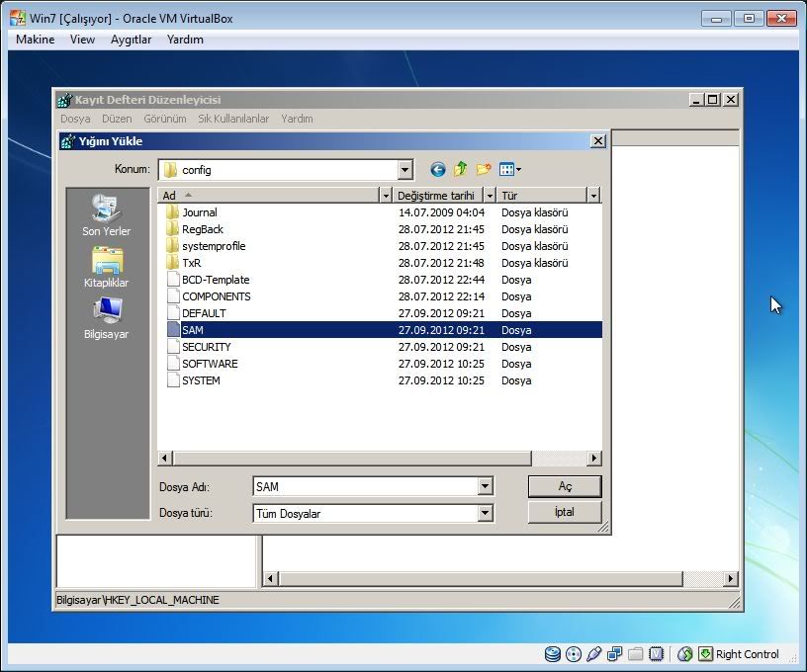Open the Makine menu
Image resolution: width=807 pixels, height=672 pixels.
pos(36,40)
